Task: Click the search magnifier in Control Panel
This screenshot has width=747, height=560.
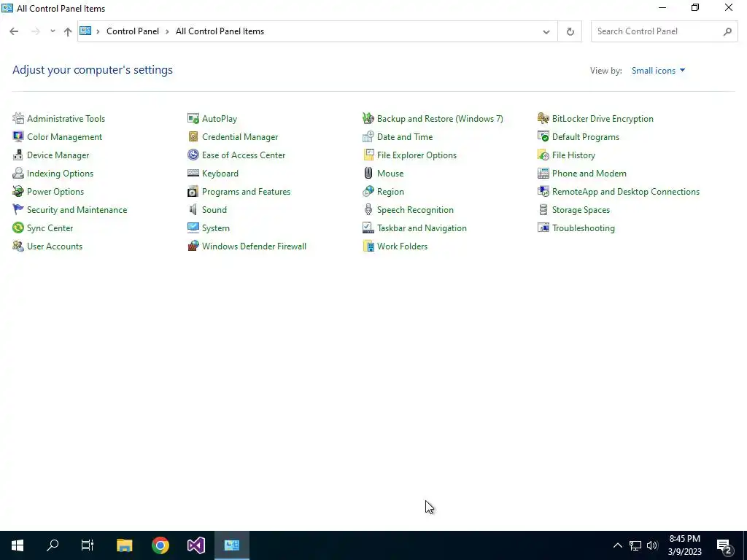Action: click(x=727, y=32)
